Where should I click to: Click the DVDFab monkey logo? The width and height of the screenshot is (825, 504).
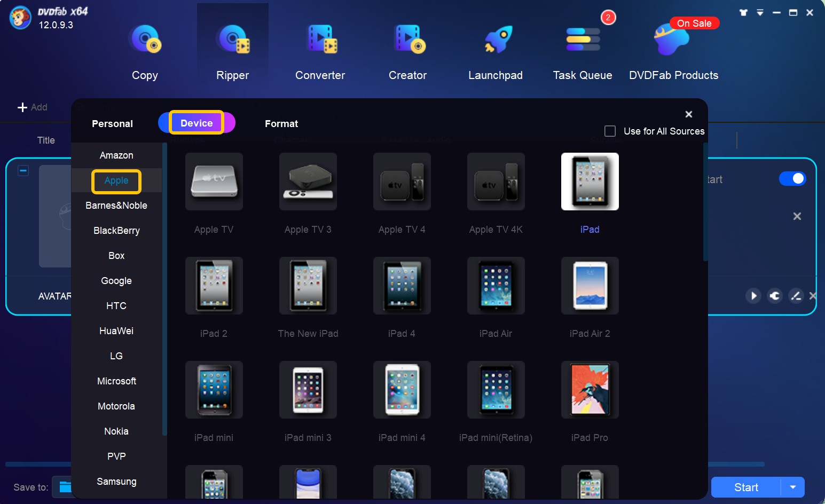click(x=20, y=18)
